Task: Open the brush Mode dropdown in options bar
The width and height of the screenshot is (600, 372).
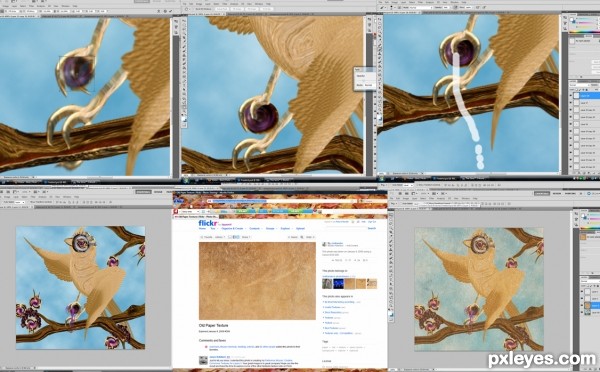Action: tap(421, 7)
